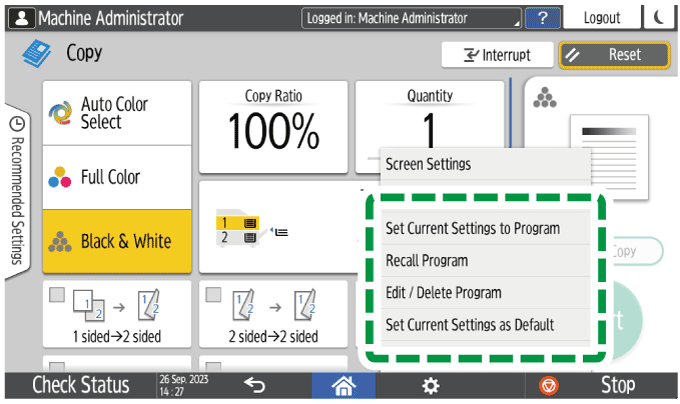This screenshot has width=680, height=404.
Task: Enable 1 sided to 2 sided checkbox
Action: pyautogui.click(x=58, y=295)
